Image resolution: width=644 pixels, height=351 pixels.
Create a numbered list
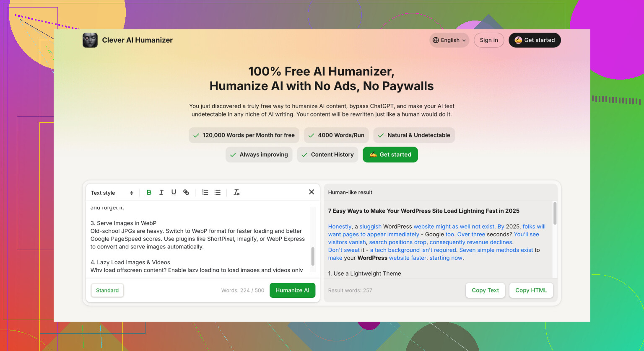pyautogui.click(x=205, y=192)
